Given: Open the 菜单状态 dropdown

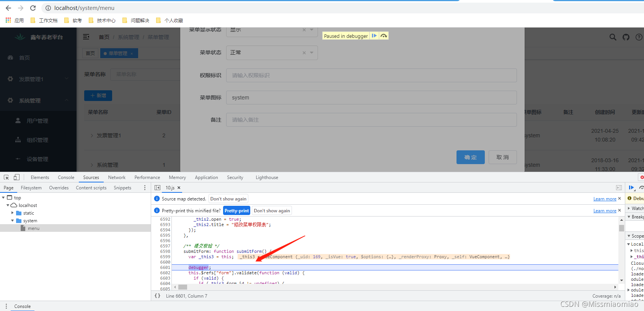Looking at the screenshot, I should 312,53.
